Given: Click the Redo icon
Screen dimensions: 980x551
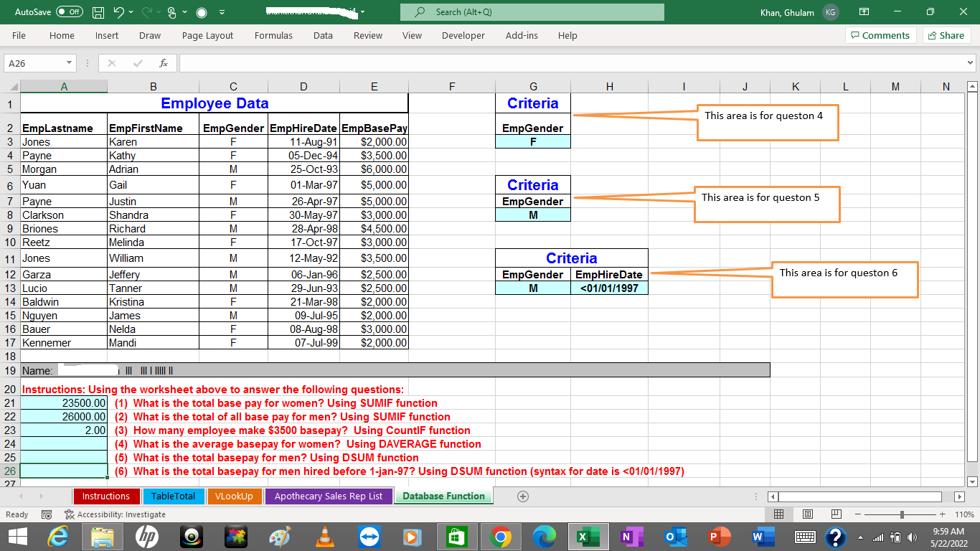Looking at the screenshot, I should [x=149, y=12].
